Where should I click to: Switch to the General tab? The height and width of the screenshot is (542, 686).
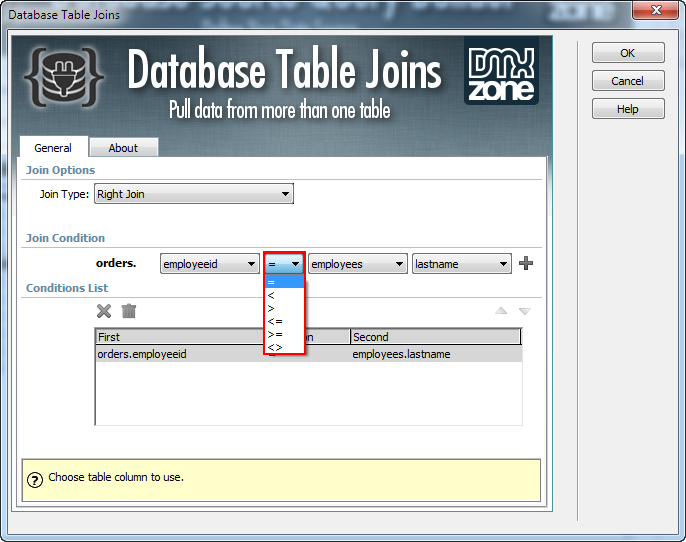click(x=53, y=147)
